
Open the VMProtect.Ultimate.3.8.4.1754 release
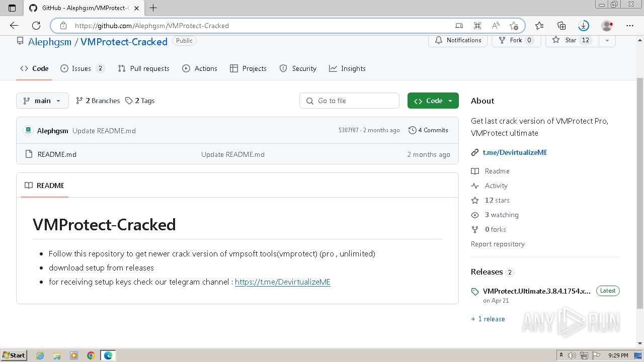(537, 291)
